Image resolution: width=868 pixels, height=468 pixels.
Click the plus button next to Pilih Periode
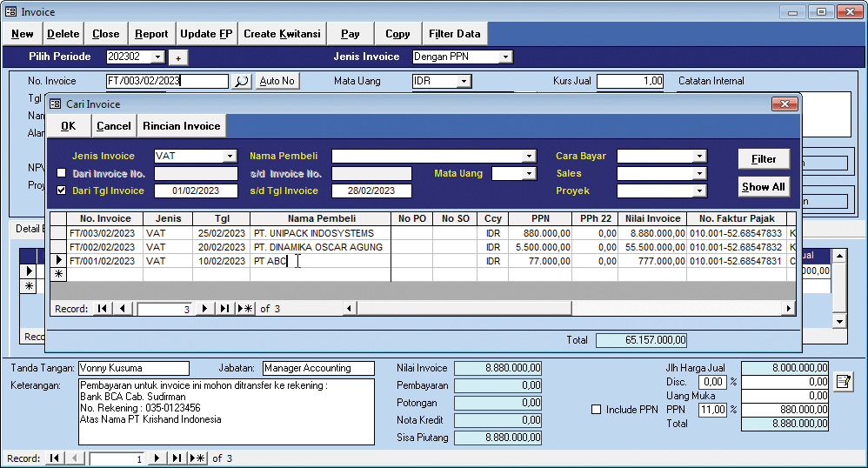(177, 57)
